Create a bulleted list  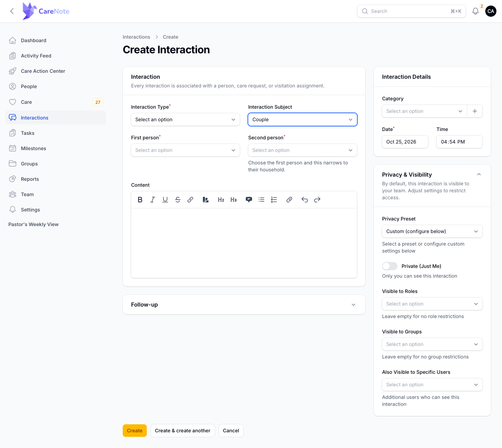(261, 200)
